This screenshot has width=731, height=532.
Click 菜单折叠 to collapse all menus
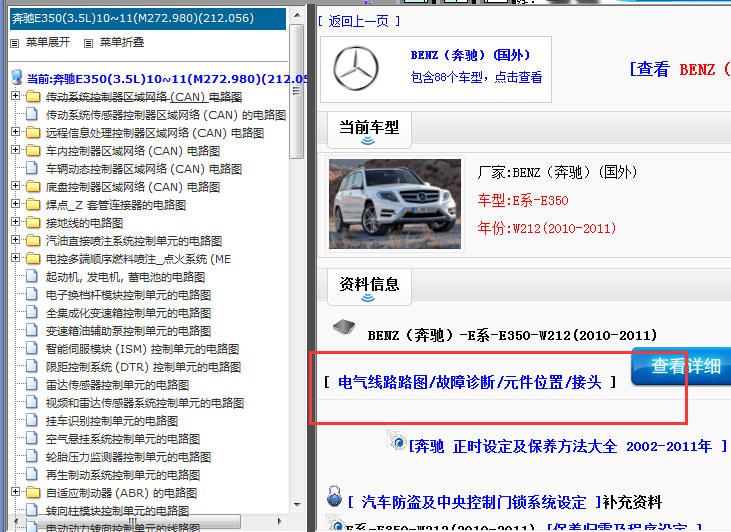tap(122, 42)
